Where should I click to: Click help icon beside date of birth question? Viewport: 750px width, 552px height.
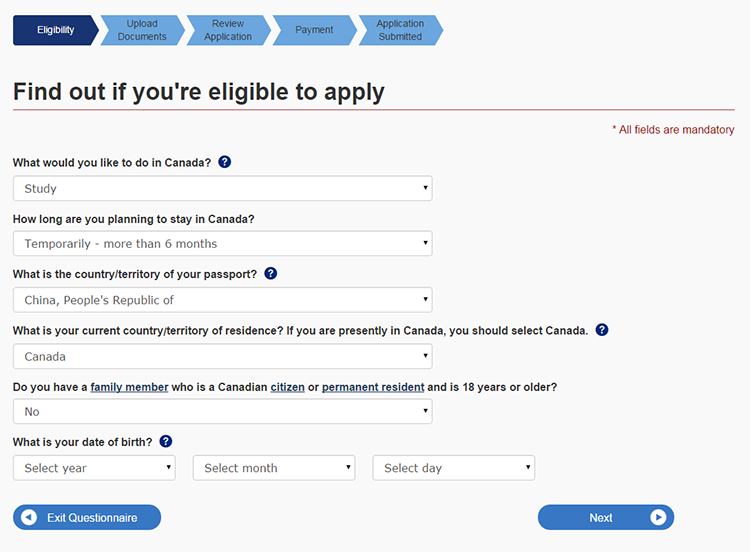(166, 441)
